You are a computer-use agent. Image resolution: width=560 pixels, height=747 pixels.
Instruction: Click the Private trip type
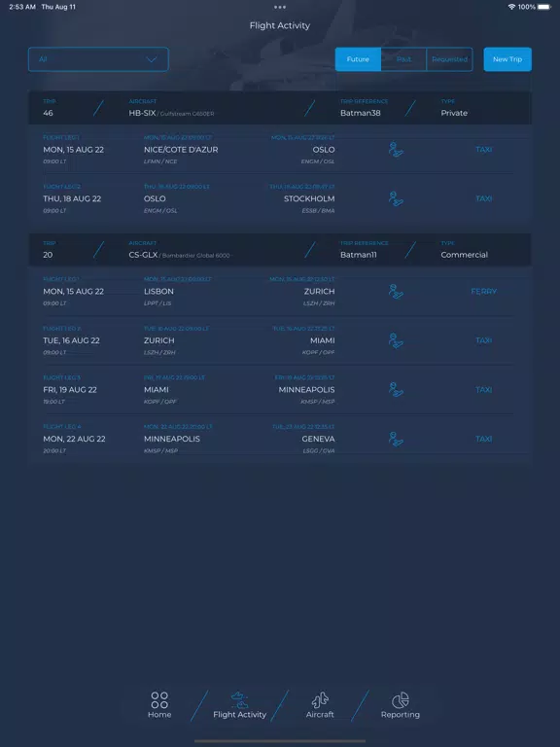(454, 113)
